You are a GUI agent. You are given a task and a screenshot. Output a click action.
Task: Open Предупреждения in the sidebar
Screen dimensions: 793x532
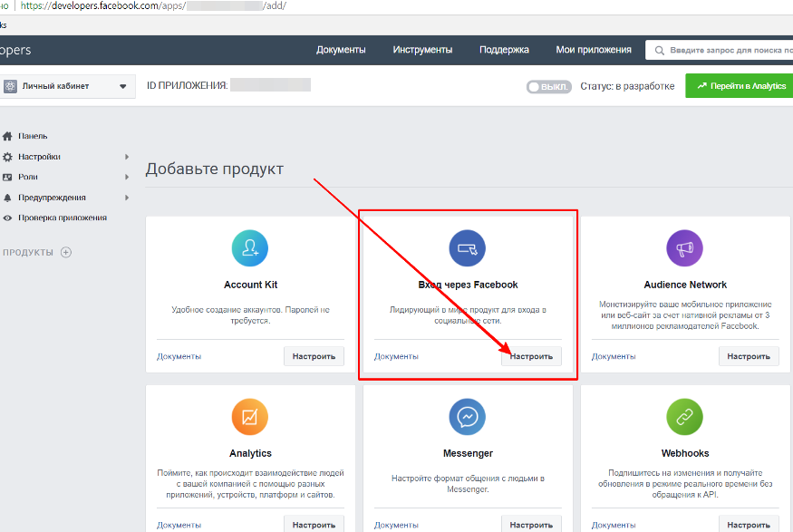(52, 198)
